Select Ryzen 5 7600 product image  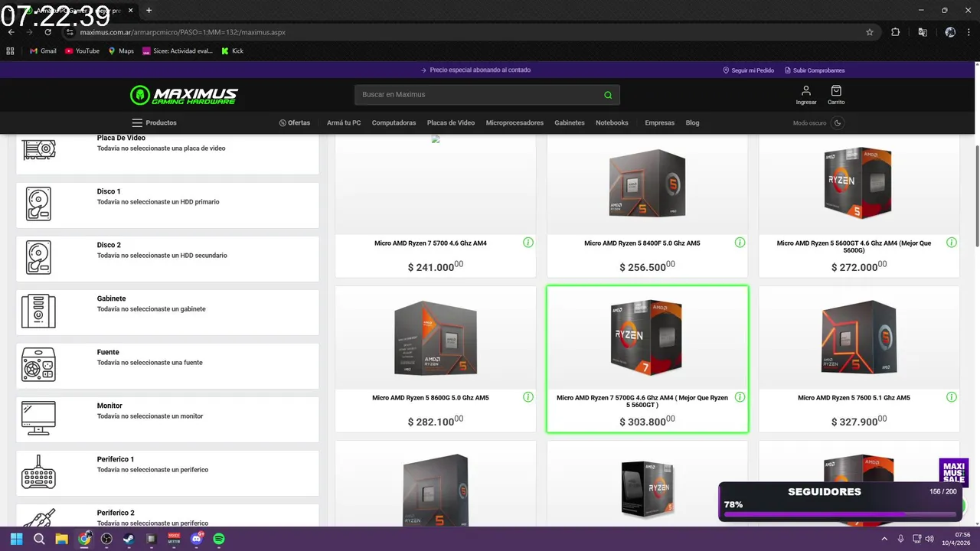pos(858,337)
